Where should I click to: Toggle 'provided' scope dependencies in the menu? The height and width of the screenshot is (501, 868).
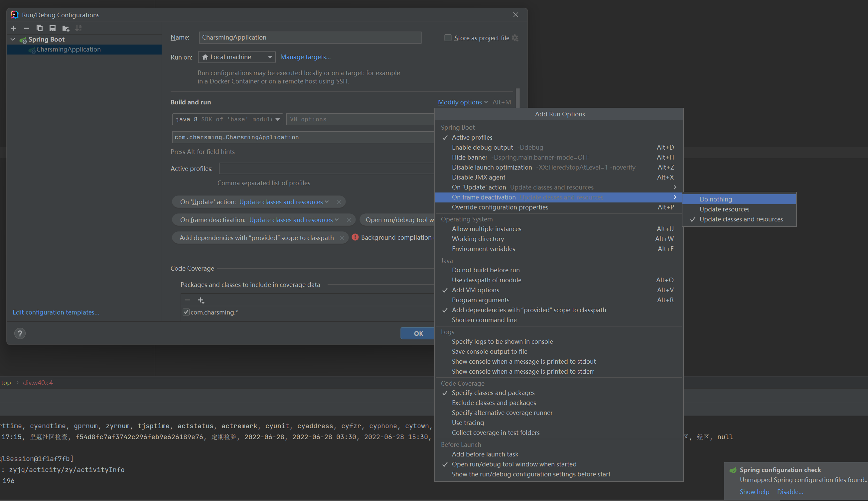pyautogui.click(x=558, y=310)
